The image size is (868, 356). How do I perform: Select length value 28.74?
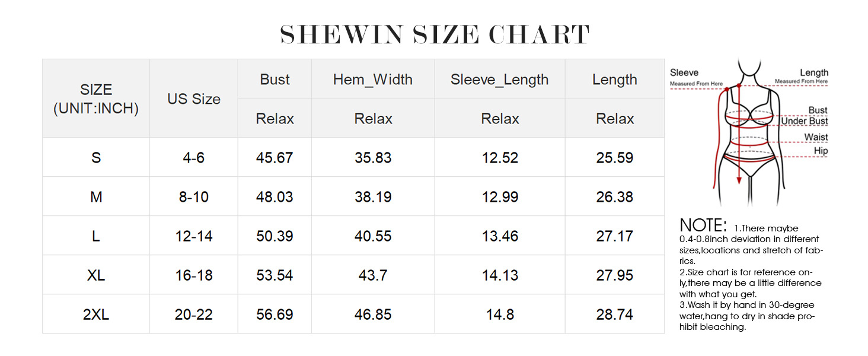point(614,314)
